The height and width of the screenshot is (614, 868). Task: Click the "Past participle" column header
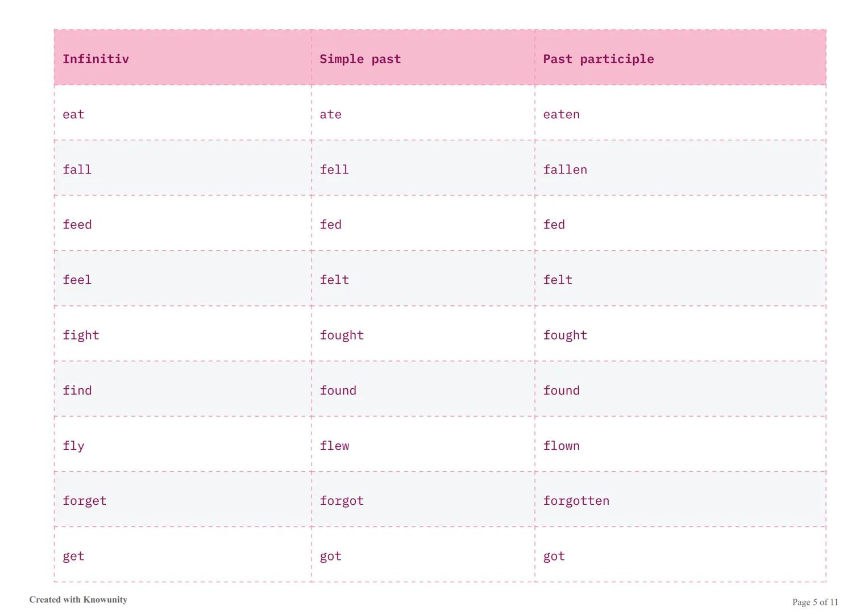[598, 59]
